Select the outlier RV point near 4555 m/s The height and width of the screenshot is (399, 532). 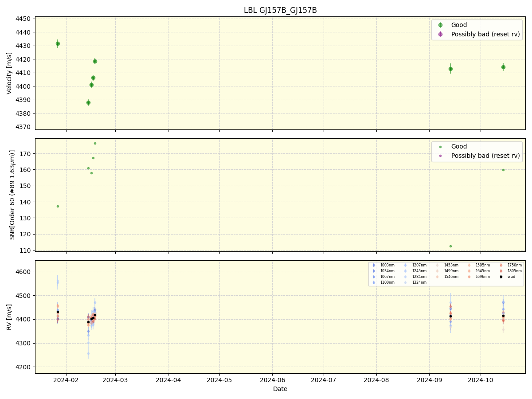point(58,282)
